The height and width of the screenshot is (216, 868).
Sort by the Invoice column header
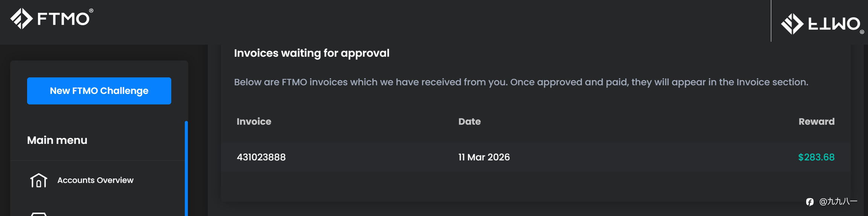click(x=254, y=121)
